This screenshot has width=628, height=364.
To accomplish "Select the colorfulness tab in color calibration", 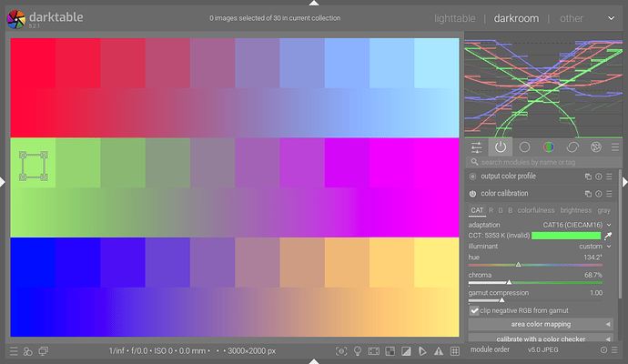I will tap(535, 210).
